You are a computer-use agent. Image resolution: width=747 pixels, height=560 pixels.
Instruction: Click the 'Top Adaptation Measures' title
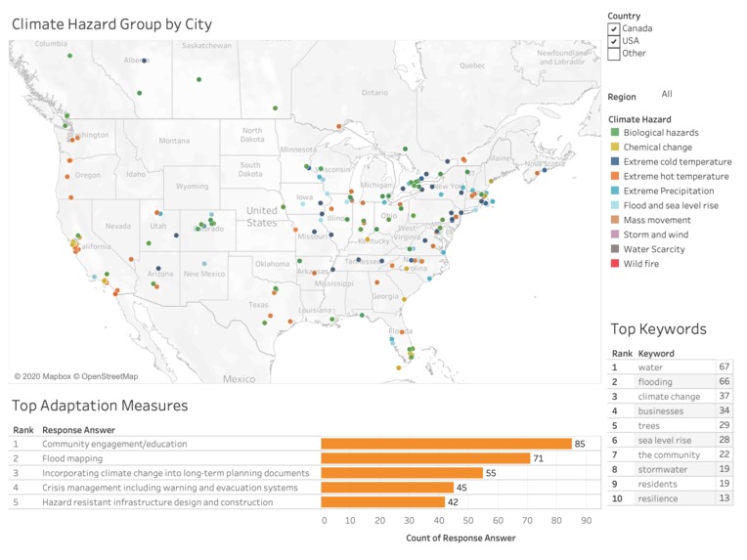(x=100, y=406)
